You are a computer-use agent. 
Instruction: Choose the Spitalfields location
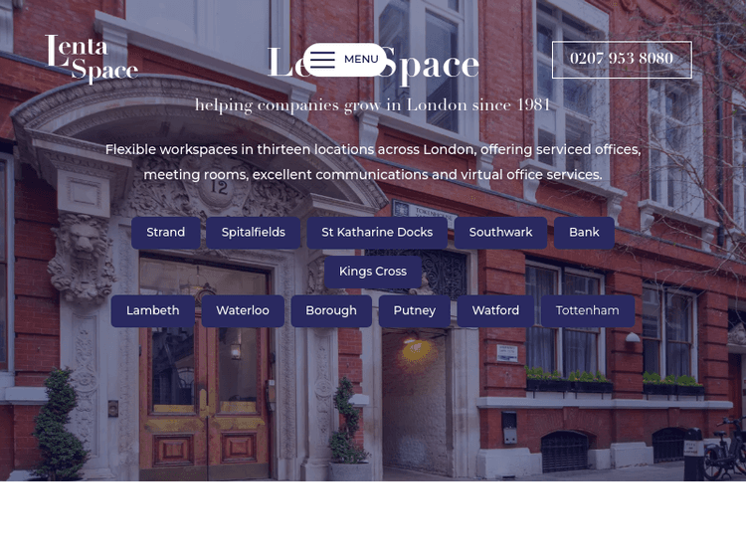coord(253,233)
